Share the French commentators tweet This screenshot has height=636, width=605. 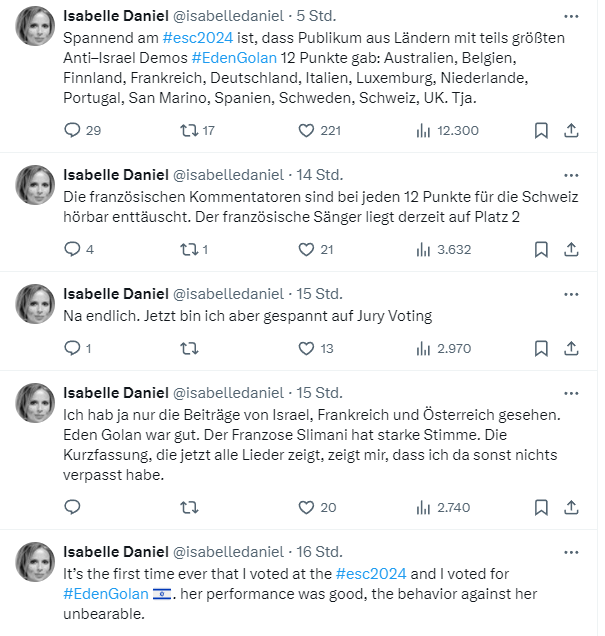pos(571,249)
